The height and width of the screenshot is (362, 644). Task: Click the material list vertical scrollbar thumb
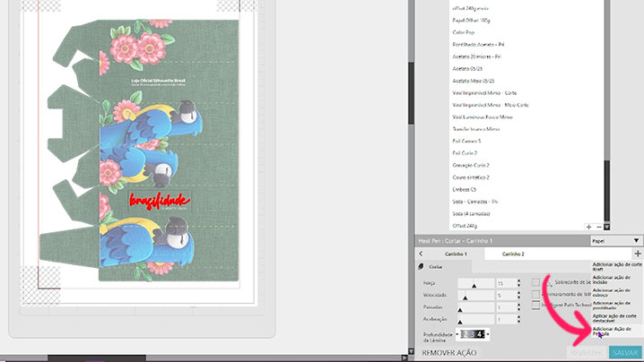coord(606,191)
